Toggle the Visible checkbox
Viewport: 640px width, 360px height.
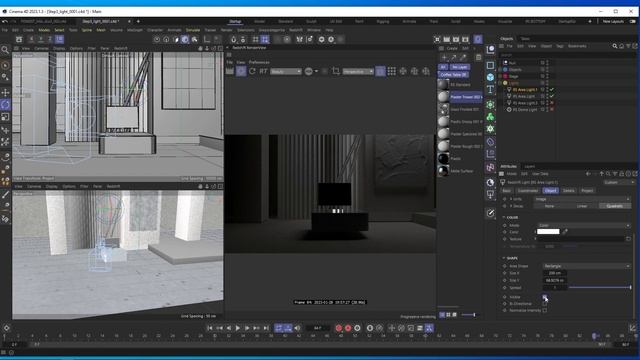tap(544, 297)
